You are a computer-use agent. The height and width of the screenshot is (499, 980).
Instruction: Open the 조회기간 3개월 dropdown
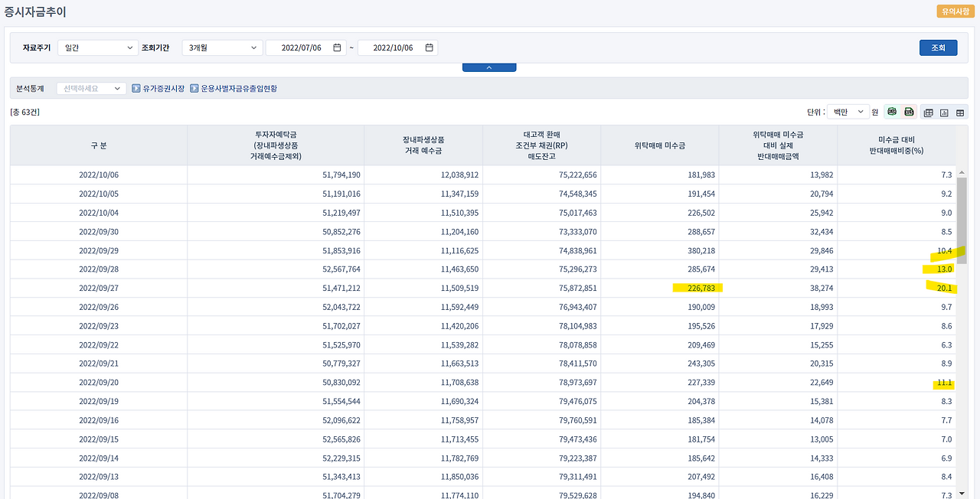point(222,47)
